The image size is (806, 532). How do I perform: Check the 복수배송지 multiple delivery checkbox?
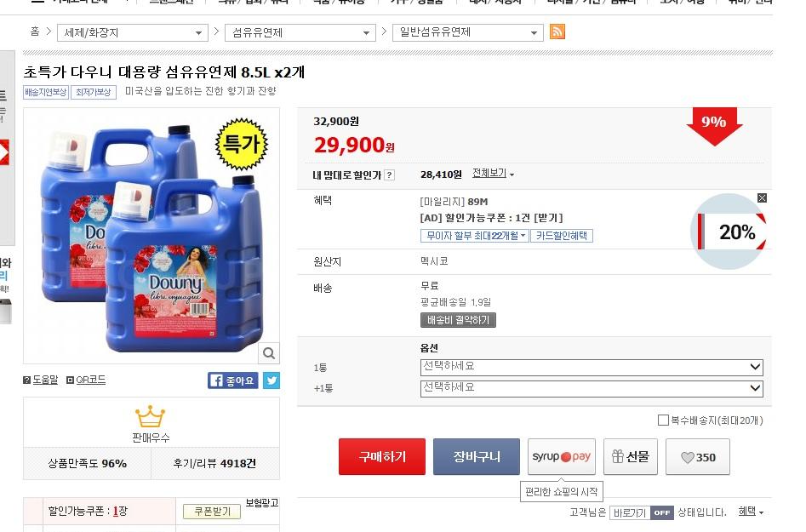click(x=663, y=420)
